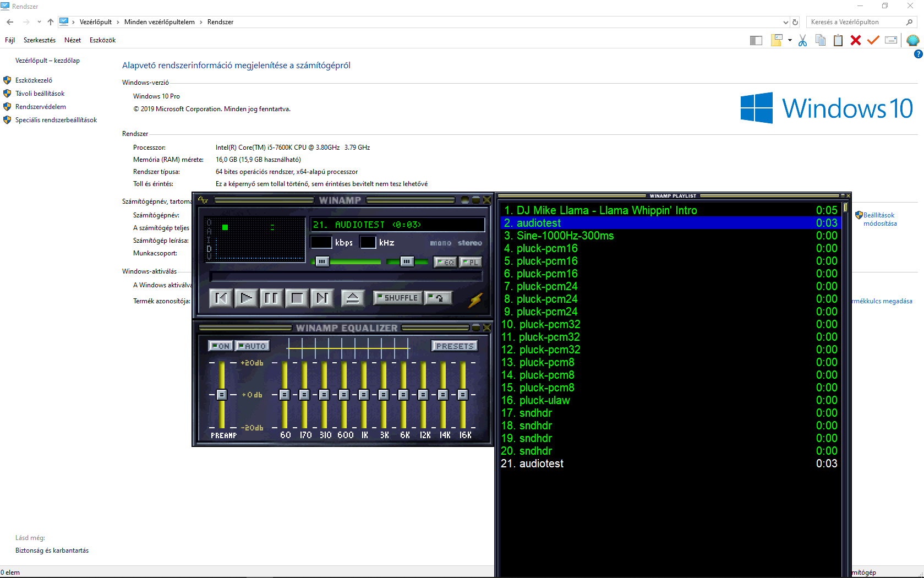The image size is (924, 578).
Task: Turn equalizer ON button
Action: tap(221, 346)
